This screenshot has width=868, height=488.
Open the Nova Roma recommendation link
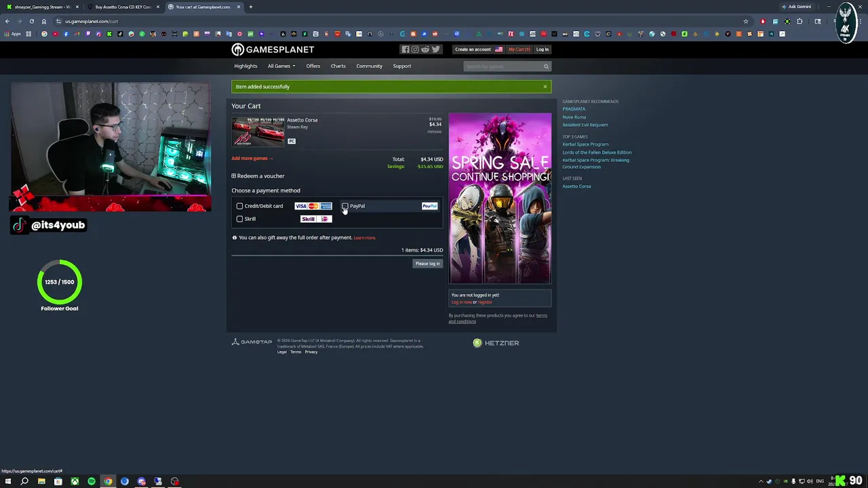pyautogui.click(x=574, y=117)
